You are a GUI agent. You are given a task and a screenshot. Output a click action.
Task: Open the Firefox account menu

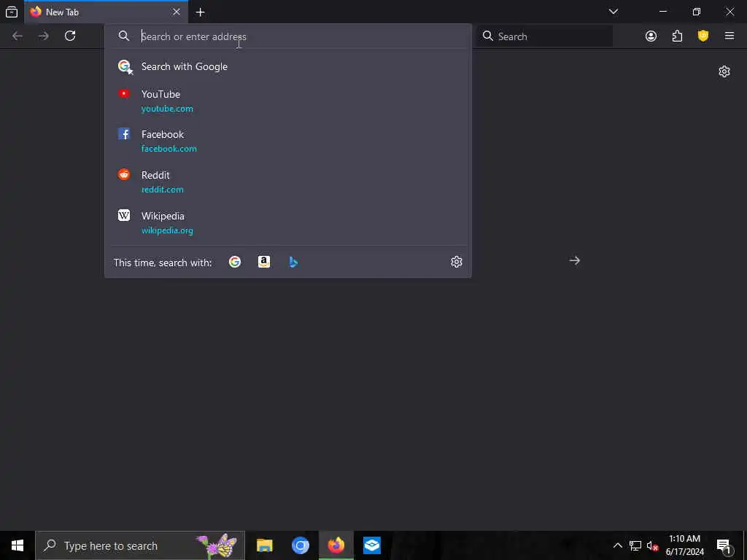(x=651, y=36)
